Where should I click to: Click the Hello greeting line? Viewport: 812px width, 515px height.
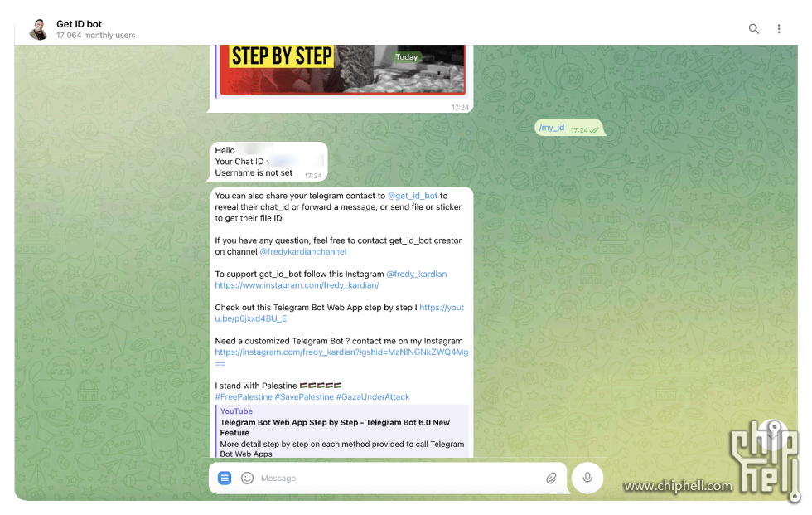244,150
